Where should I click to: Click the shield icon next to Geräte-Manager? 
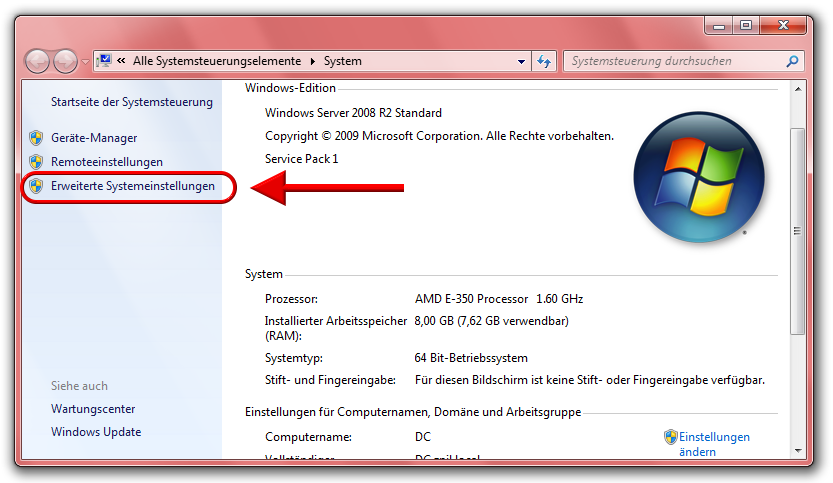click(x=36, y=138)
